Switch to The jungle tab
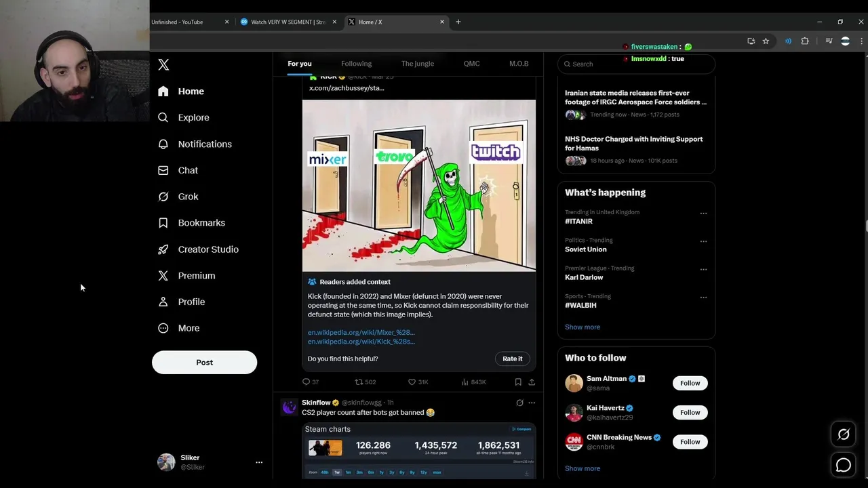The height and width of the screenshot is (488, 868). 418,64
